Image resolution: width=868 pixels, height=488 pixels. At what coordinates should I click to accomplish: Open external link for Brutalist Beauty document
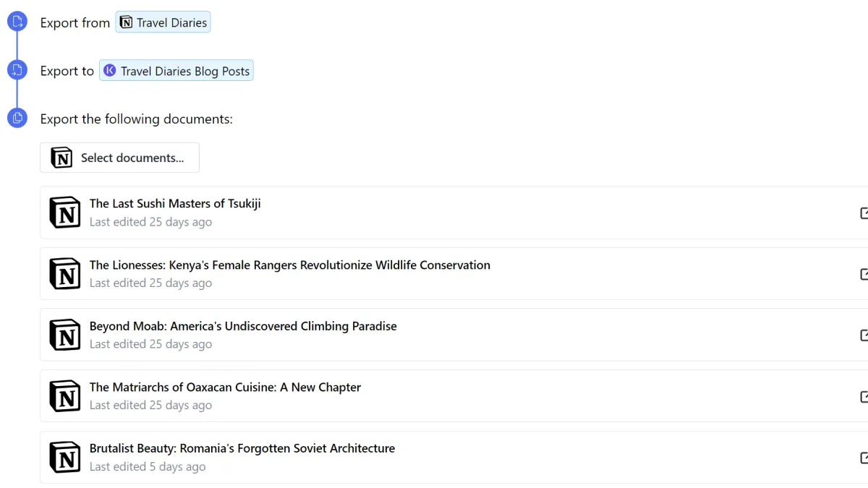click(x=864, y=457)
